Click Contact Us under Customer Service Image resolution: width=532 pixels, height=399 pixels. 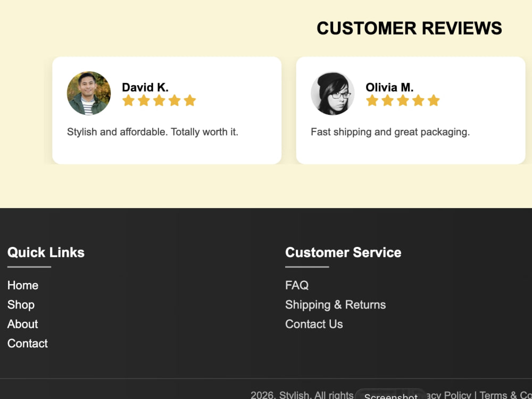pos(314,324)
